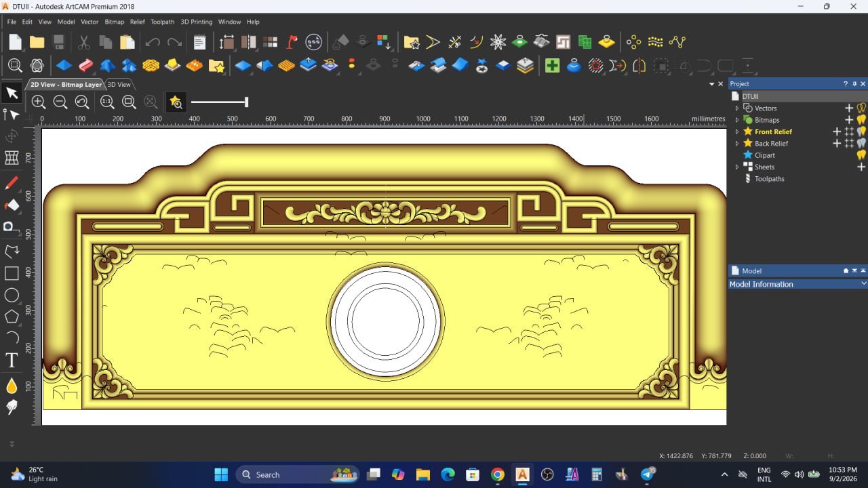Collapse the Model Information section
Image resolution: width=868 pixels, height=488 pixels.
click(863, 284)
